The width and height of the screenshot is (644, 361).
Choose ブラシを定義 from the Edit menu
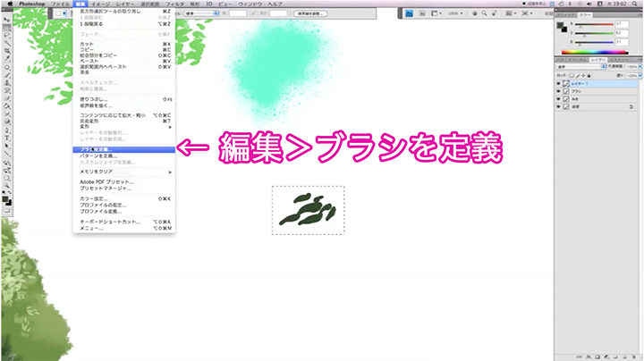tap(124, 150)
